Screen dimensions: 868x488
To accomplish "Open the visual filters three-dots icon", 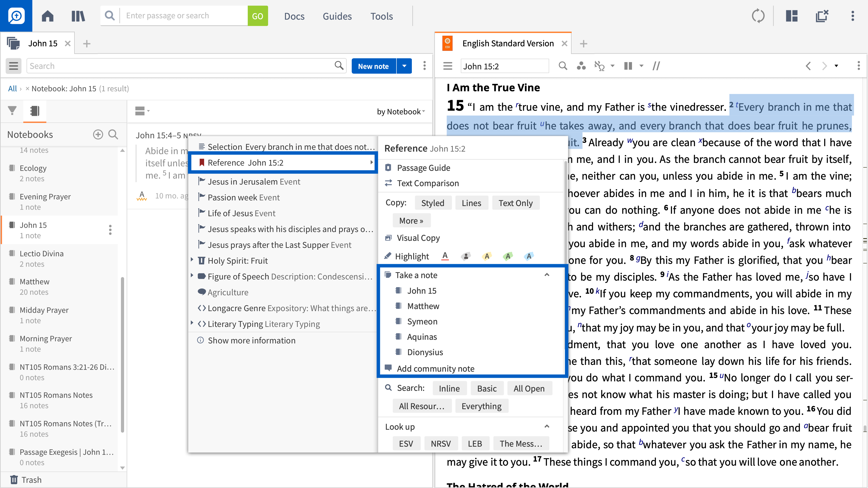I will pyautogui.click(x=581, y=66).
